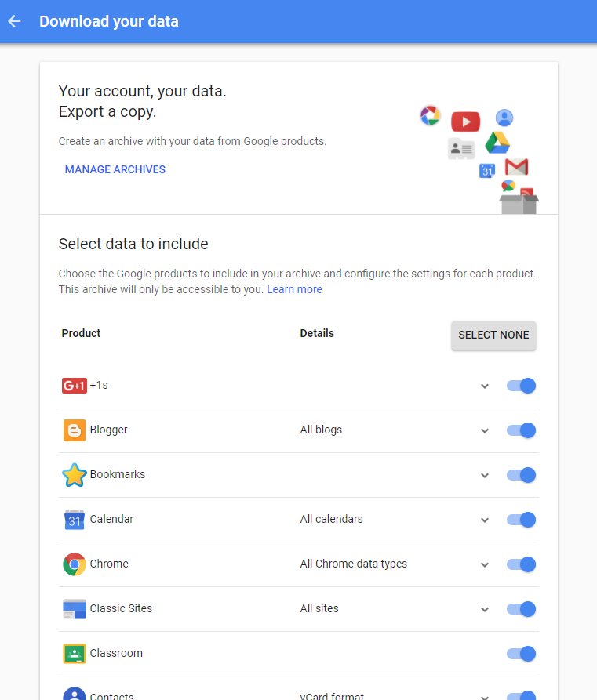Click the 'Classic Sites' product label
Viewport: 597px width, 700px height.
(121, 608)
